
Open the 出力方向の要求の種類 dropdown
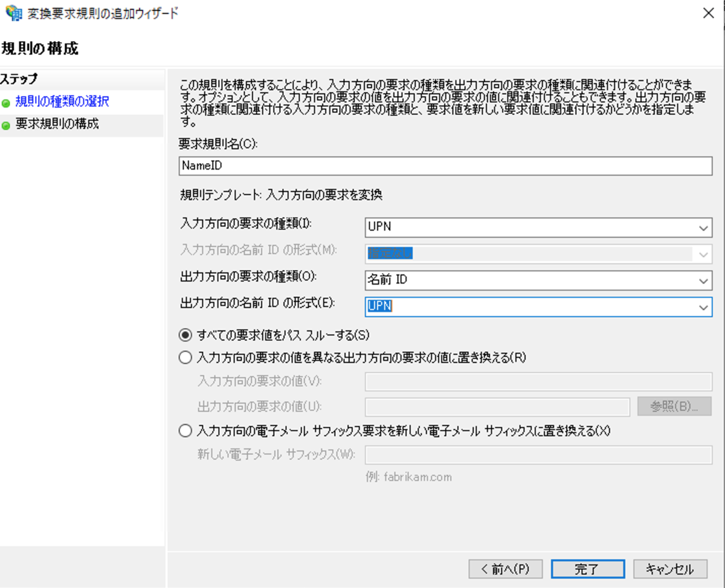703,280
